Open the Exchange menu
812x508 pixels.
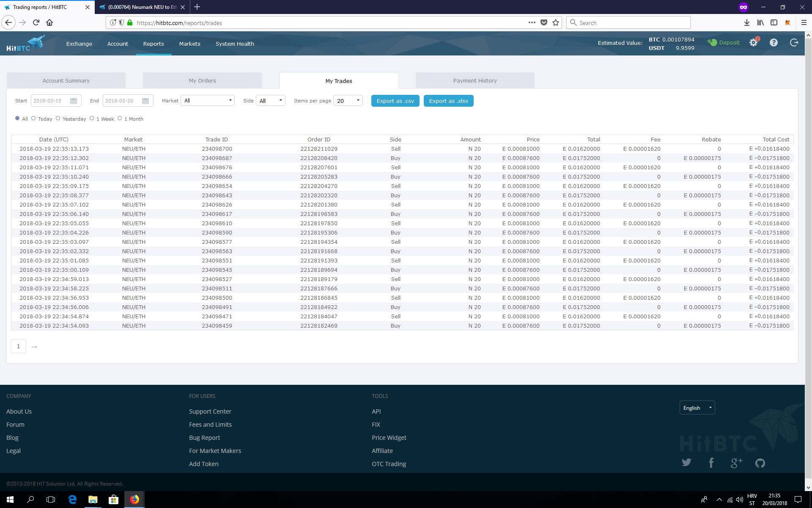(79, 44)
